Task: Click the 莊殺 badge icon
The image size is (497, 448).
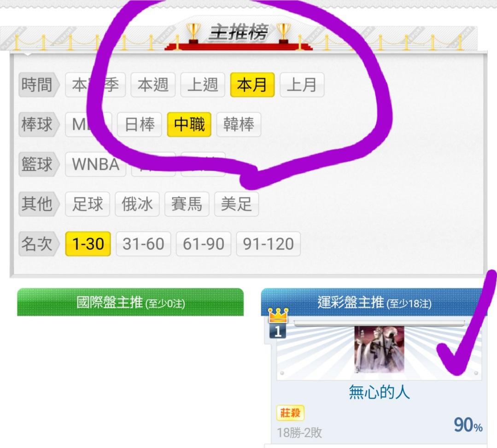Action: (x=290, y=413)
